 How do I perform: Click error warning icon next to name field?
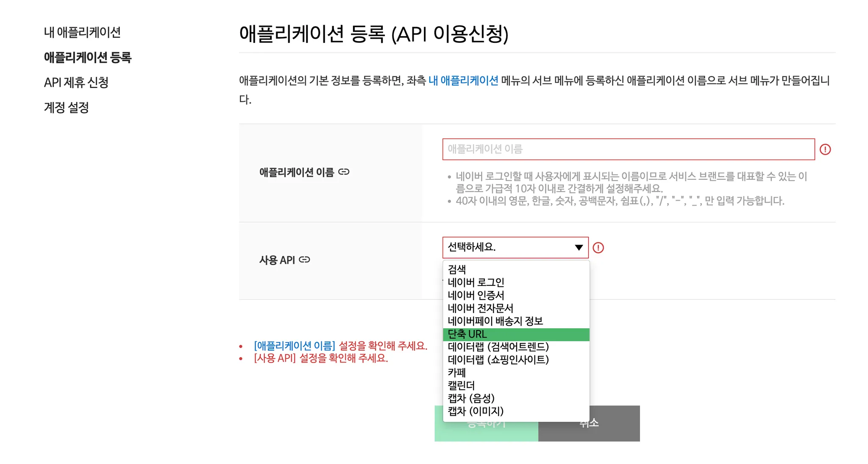pos(825,149)
